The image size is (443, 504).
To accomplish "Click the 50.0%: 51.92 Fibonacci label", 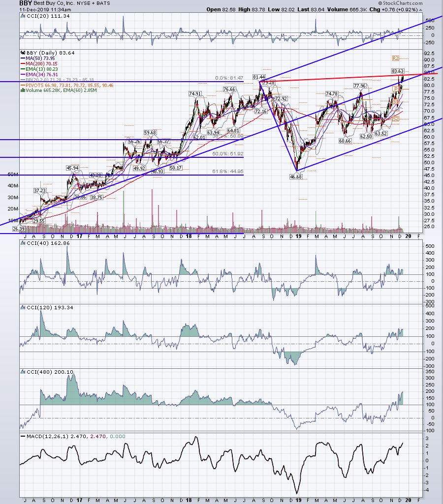I will [228, 153].
